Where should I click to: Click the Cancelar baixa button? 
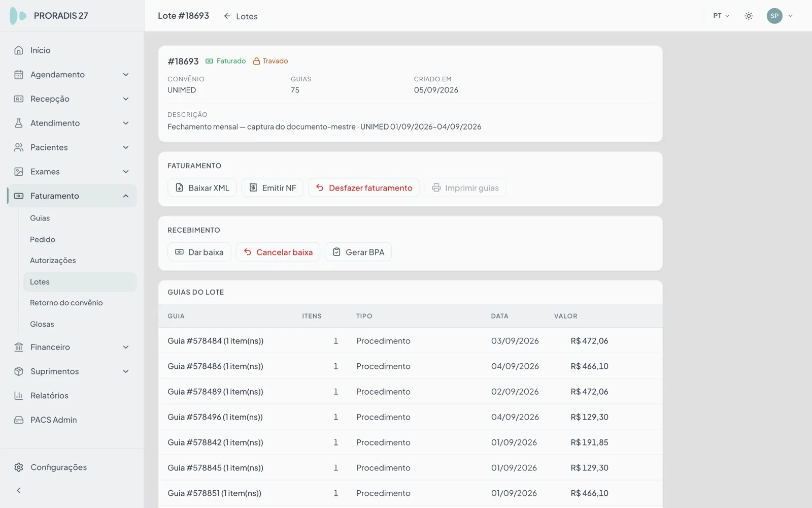[x=278, y=252]
